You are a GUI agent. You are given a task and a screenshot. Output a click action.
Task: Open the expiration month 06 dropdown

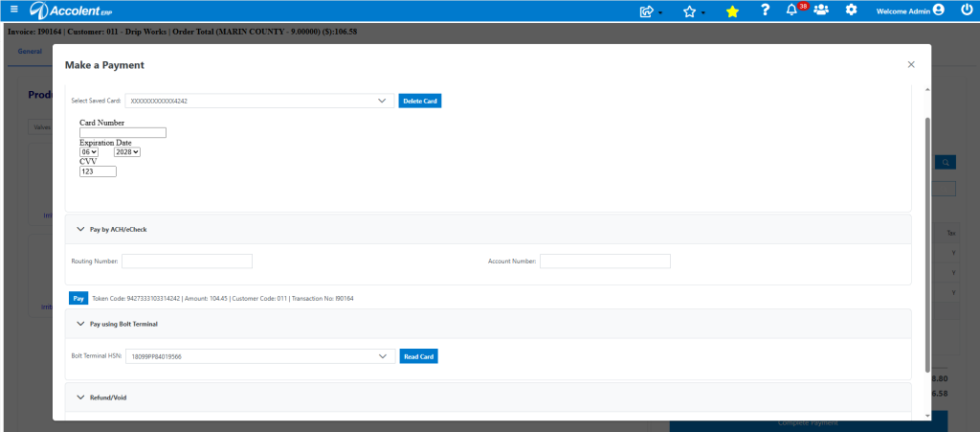tap(89, 152)
